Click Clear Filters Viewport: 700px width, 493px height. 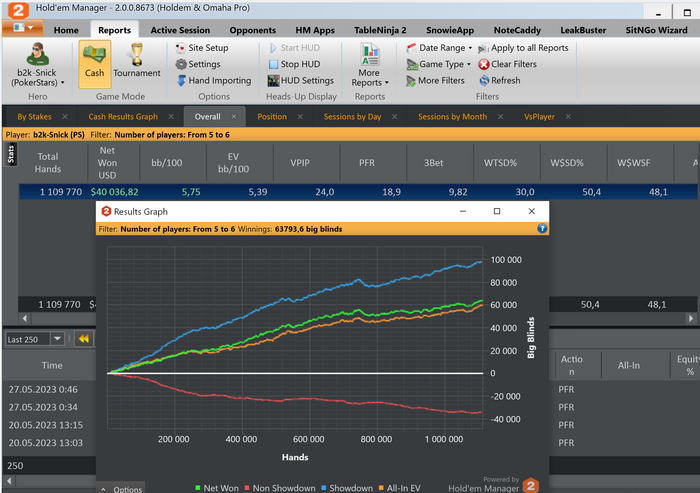click(508, 64)
